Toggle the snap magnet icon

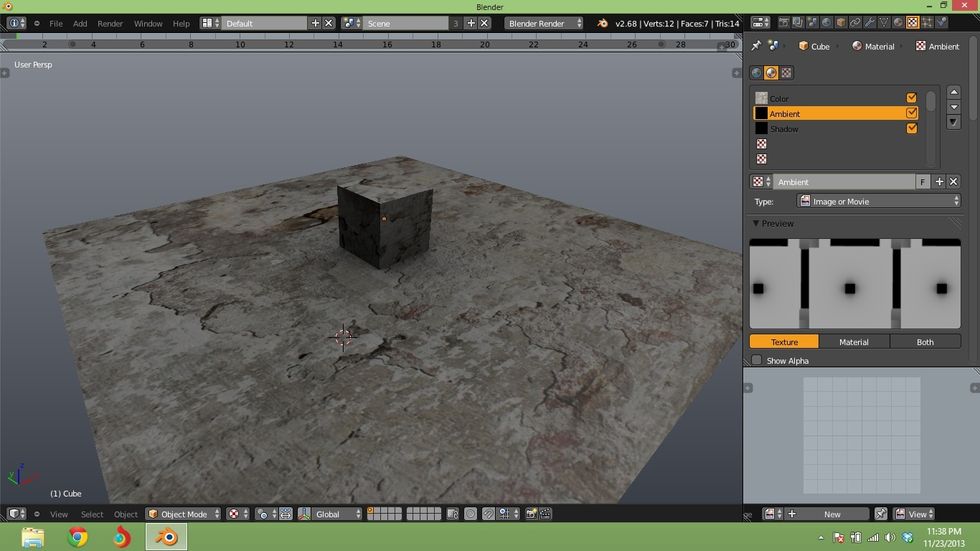click(488, 514)
